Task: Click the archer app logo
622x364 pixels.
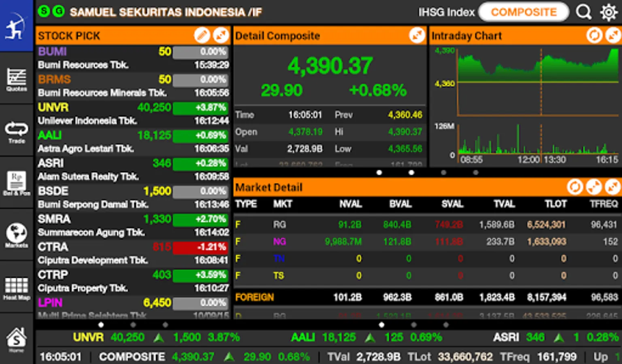Action: click(16, 25)
